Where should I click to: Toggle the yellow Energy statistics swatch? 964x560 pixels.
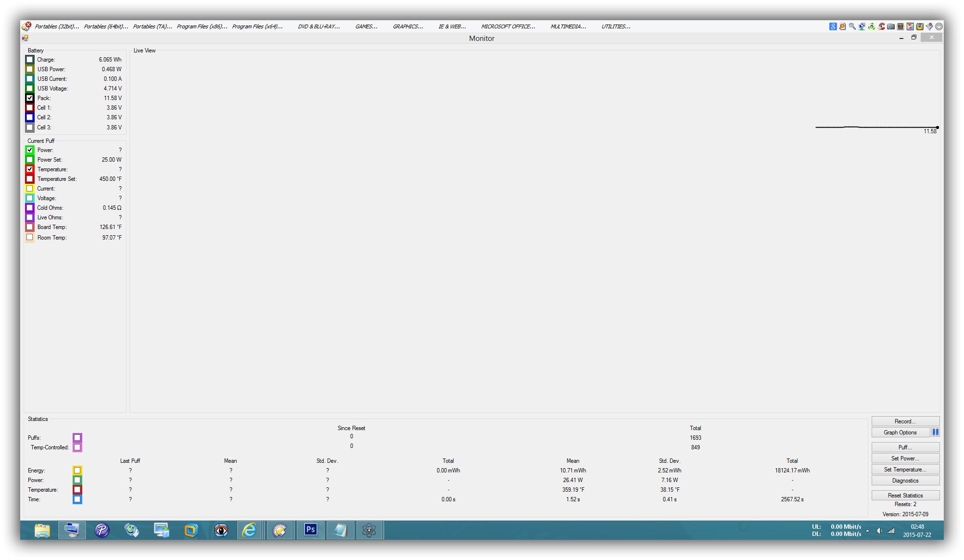pyautogui.click(x=77, y=470)
